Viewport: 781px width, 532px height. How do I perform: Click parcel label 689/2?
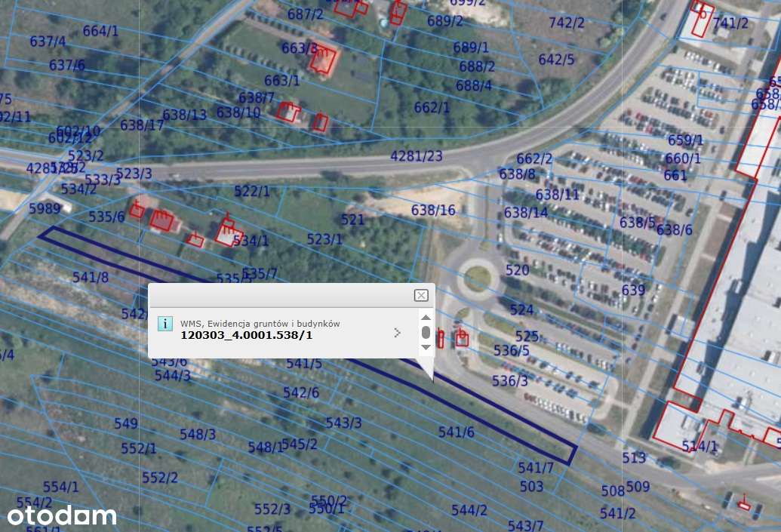pyautogui.click(x=444, y=21)
